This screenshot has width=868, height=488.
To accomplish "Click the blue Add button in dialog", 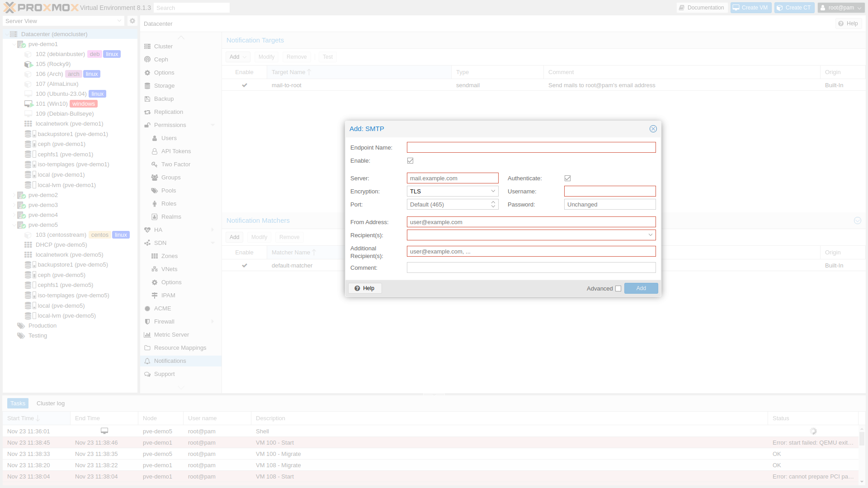I will (x=641, y=288).
